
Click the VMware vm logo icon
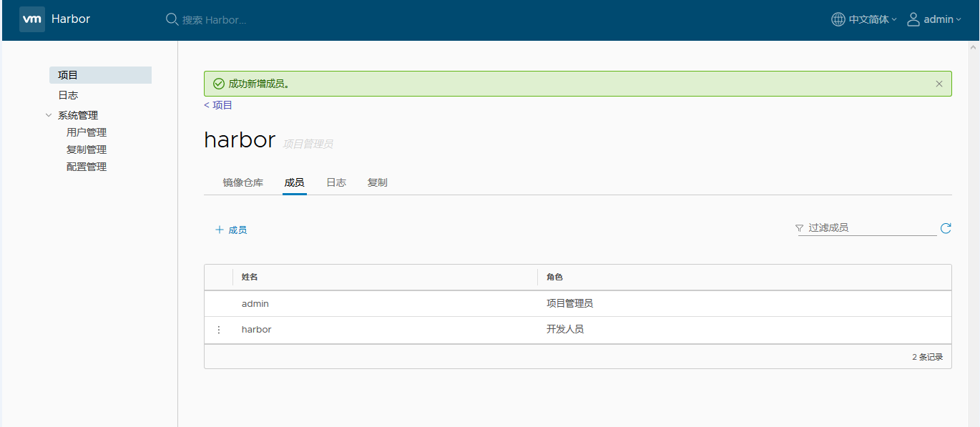31,19
